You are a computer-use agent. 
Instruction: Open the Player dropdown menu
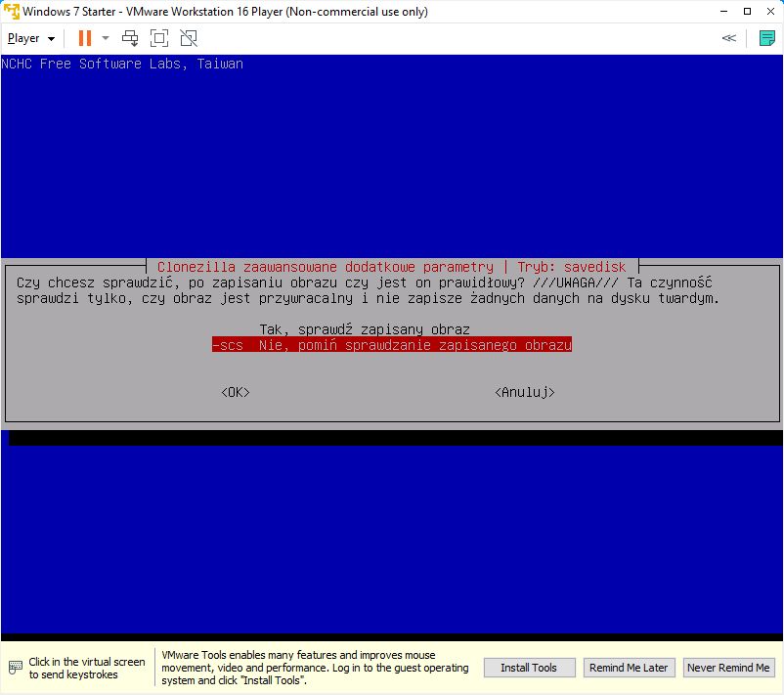point(30,38)
